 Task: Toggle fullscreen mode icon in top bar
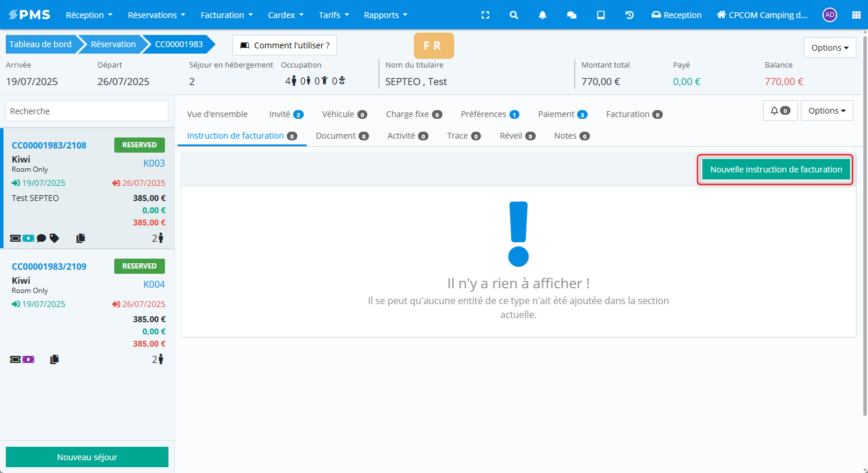485,15
